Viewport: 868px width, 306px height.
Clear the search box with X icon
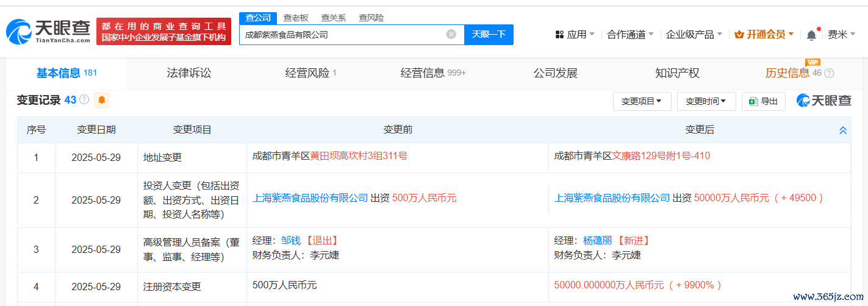click(451, 35)
